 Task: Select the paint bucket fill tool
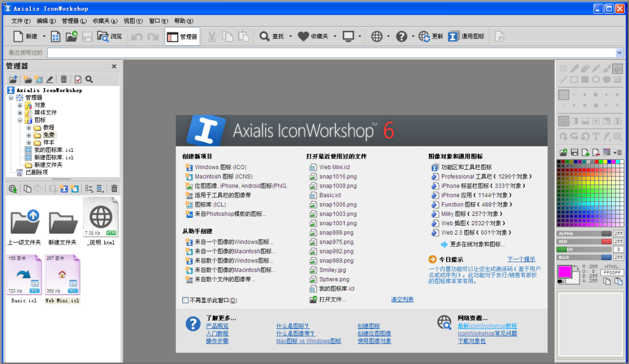pos(617,68)
